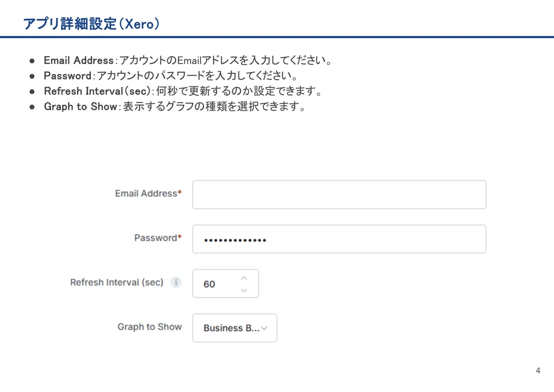This screenshot has width=554, height=392.
Task: Open the Graph to Show dropdown
Action: [235, 328]
